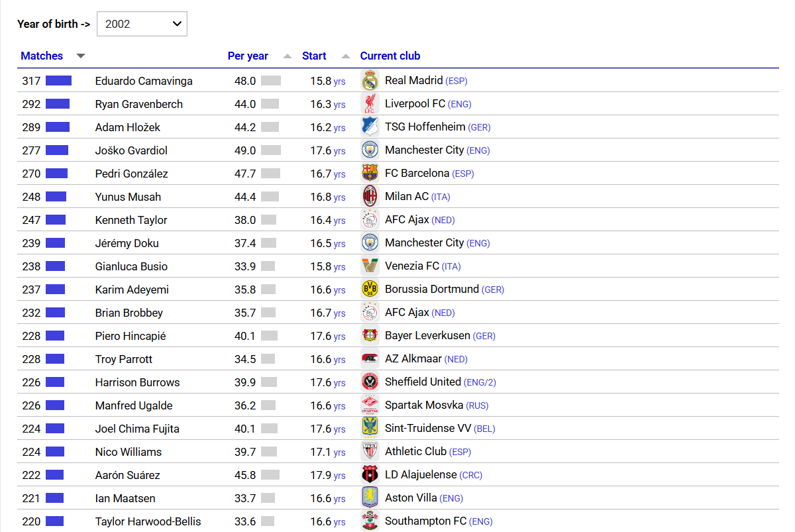The width and height of the screenshot is (795, 532).
Task: Click the FC Barcelona crest icon
Action: (x=370, y=174)
